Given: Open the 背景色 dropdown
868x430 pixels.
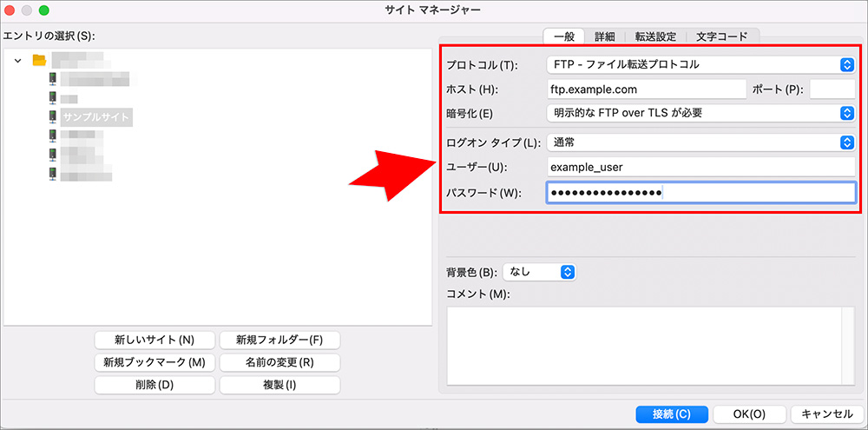Looking at the screenshot, I should click(x=540, y=272).
